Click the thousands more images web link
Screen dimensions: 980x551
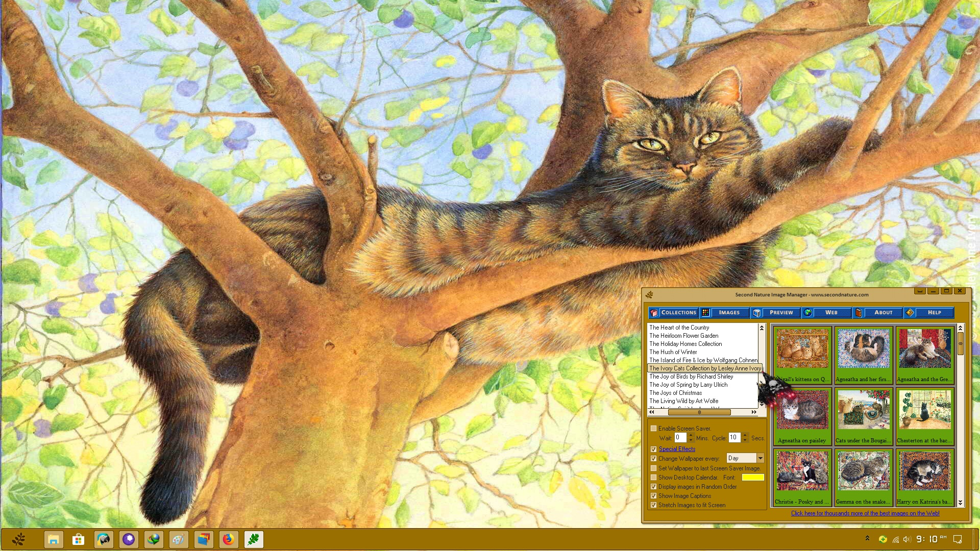tap(865, 513)
